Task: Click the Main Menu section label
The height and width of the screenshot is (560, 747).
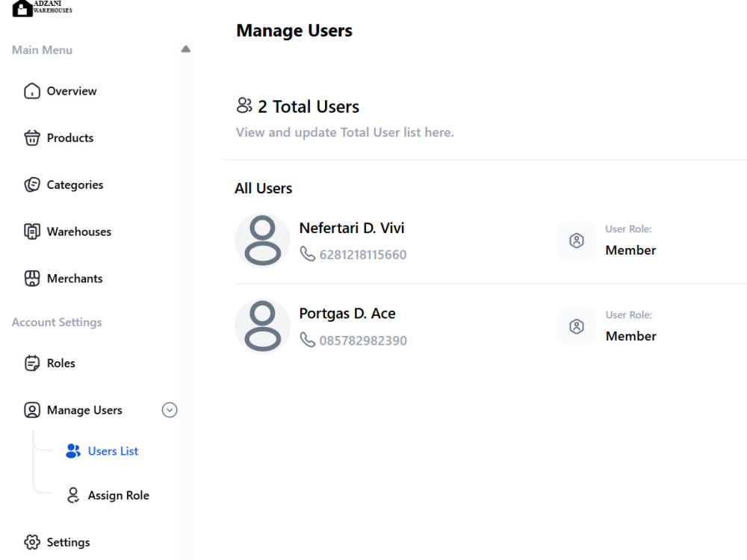Action: pyautogui.click(x=42, y=50)
